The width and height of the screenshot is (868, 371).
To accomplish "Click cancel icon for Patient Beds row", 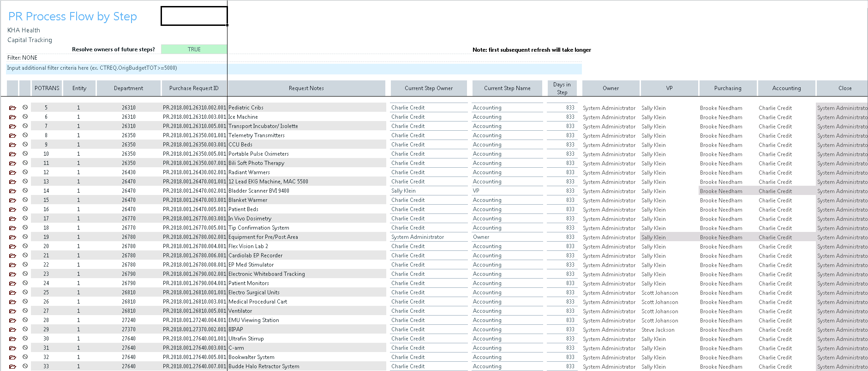I will click(25, 209).
